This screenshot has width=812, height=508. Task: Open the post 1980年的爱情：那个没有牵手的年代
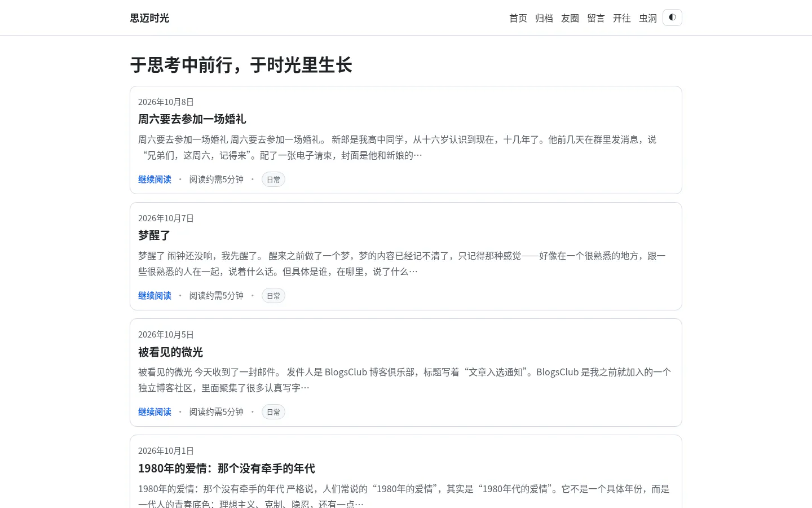click(x=227, y=468)
